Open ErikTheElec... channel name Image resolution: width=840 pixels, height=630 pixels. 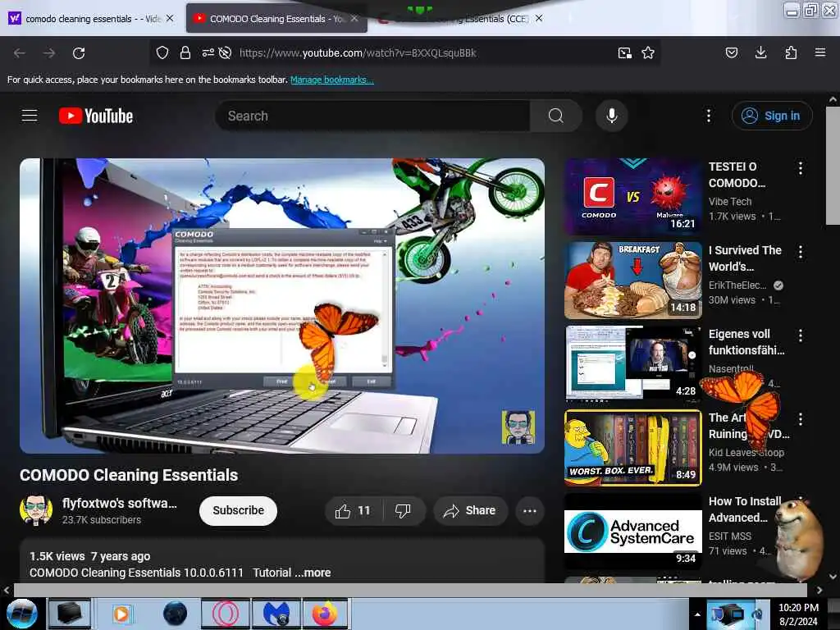pos(737,285)
